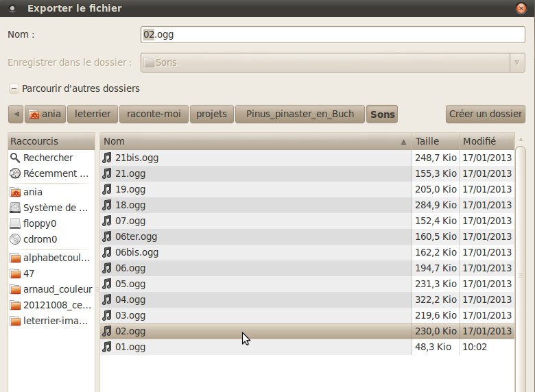Click the audio icon for 18.ogg
The width and height of the screenshot is (535, 392).
tap(107, 205)
